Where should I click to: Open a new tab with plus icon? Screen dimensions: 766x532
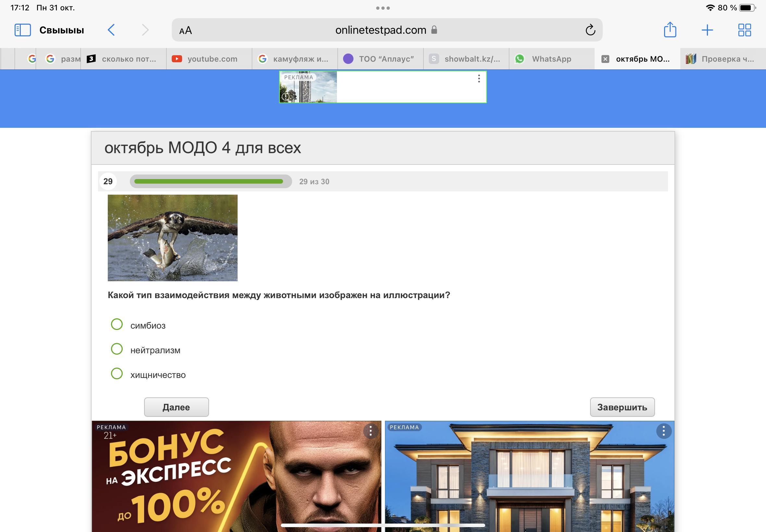(707, 30)
